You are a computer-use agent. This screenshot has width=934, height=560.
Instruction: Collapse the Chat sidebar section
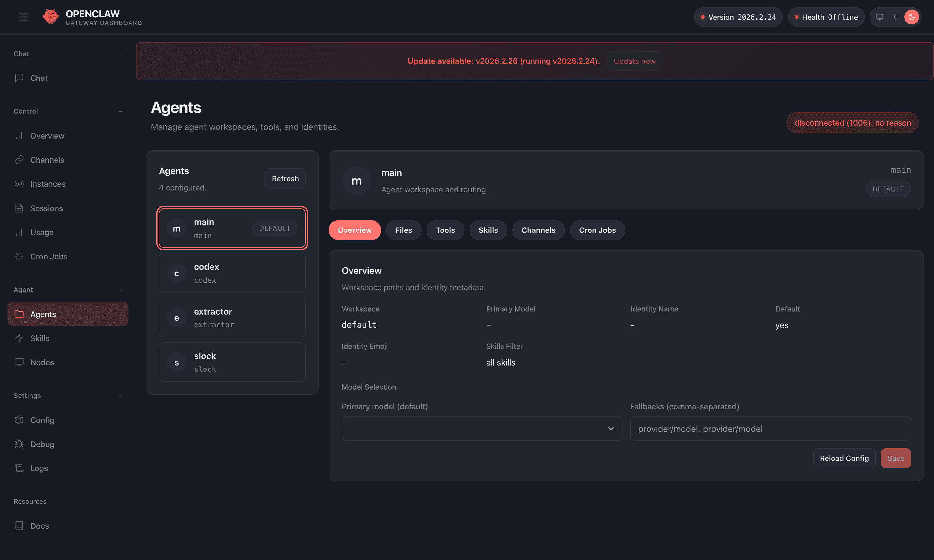tap(120, 54)
